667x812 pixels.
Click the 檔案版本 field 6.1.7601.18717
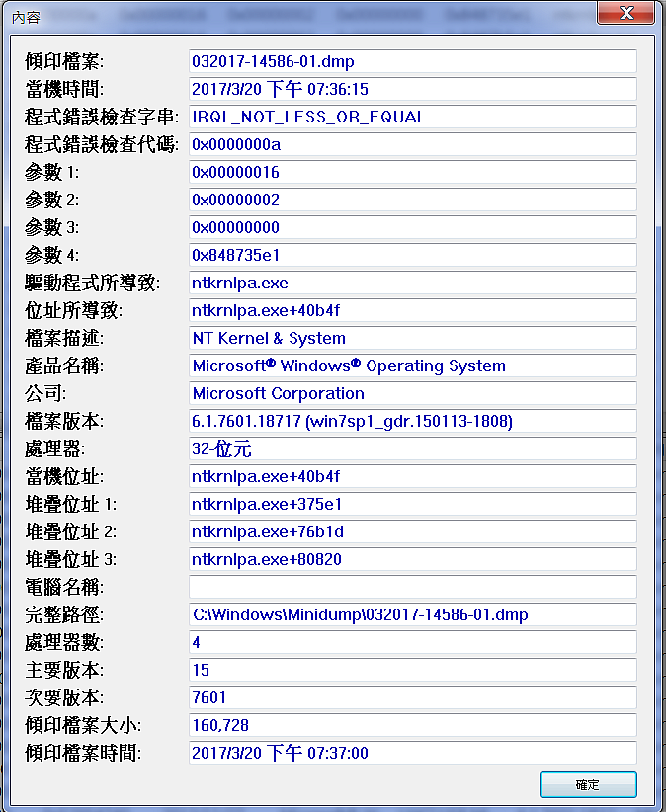[413, 421]
